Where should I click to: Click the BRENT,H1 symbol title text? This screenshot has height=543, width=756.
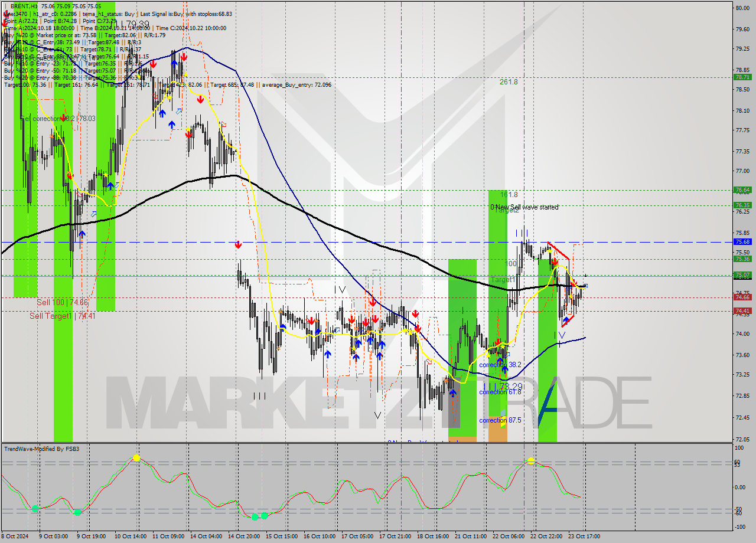(25, 5)
